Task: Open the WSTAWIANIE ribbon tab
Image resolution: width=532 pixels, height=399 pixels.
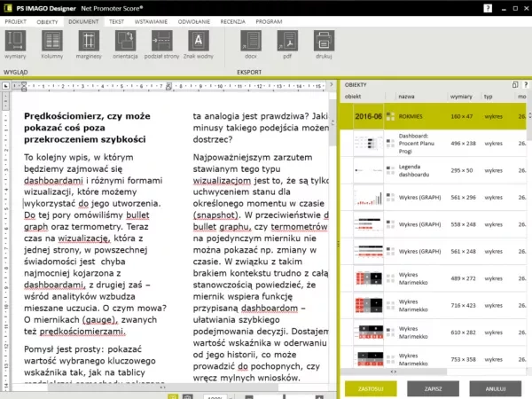Action: tap(153, 20)
